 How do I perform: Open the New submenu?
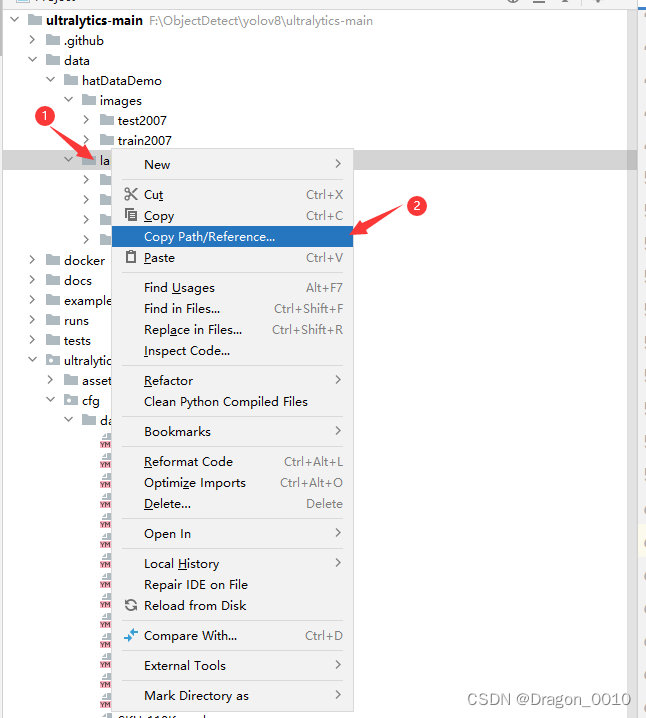(x=233, y=164)
